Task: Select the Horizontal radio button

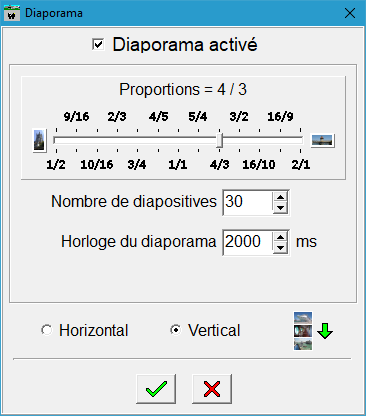Action: [x=47, y=330]
